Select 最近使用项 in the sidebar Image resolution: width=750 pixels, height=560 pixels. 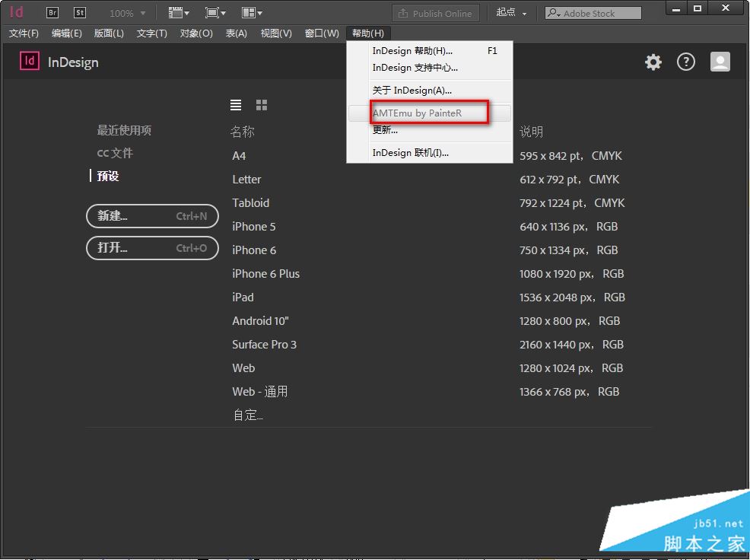[124, 130]
